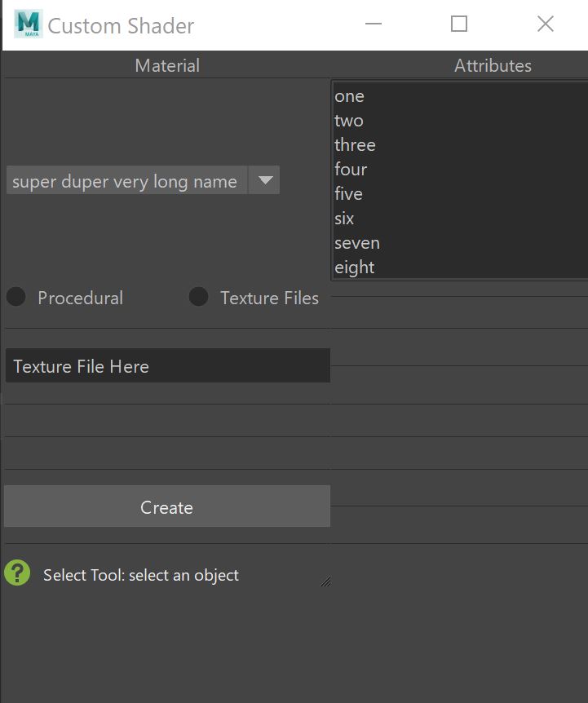Image resolution: width=588 pixels, height=703 pixels.
Task: Click the Maya logo icon in title bar
Action: tap(28, 24)
